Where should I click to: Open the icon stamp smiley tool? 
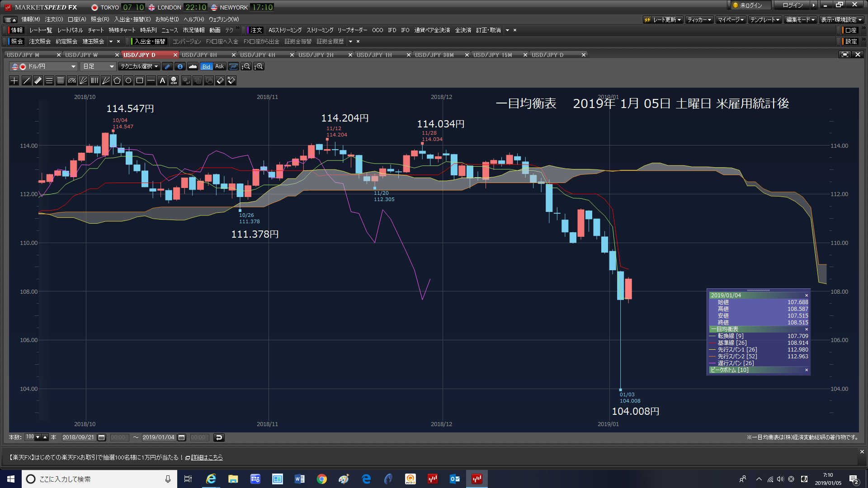tap(174, 80)
